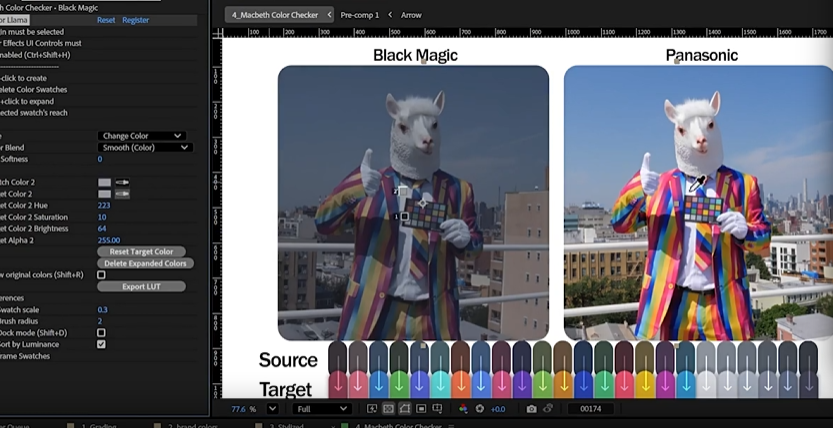Take a snapshot with the camera icon
833x428 pixels.
[x=531, y=408]
